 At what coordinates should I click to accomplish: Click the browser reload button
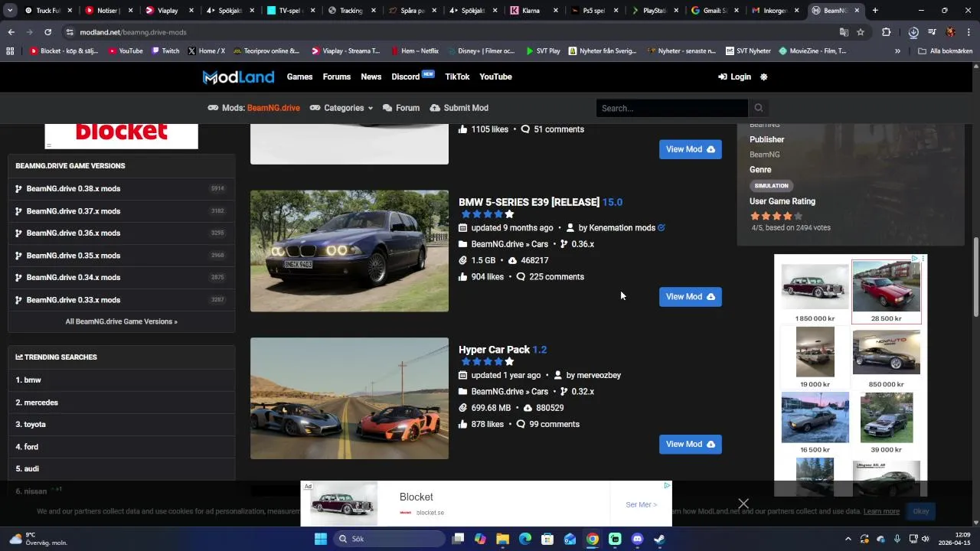pos(47,32)
